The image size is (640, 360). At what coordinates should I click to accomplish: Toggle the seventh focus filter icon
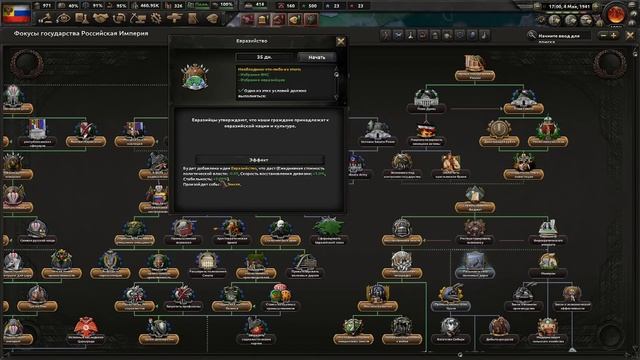[460, 36]
